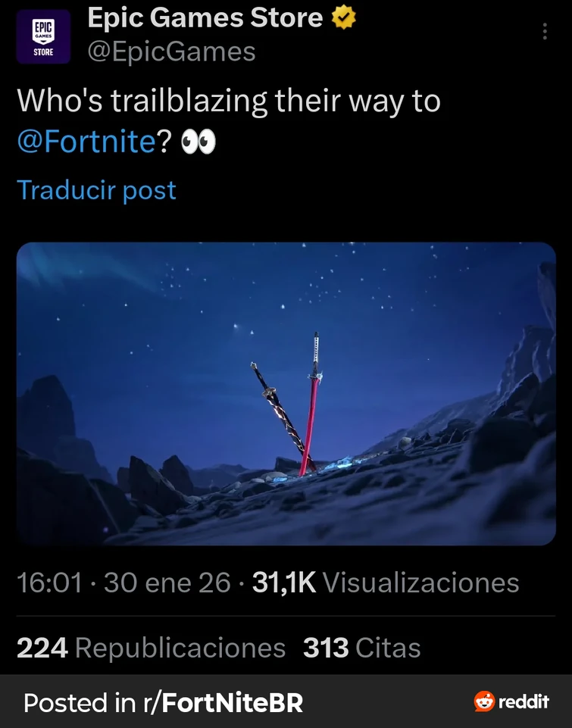The image size is (572, 728).
Task: Visit the @EpicGames handle
Action: tap(171, 52)
